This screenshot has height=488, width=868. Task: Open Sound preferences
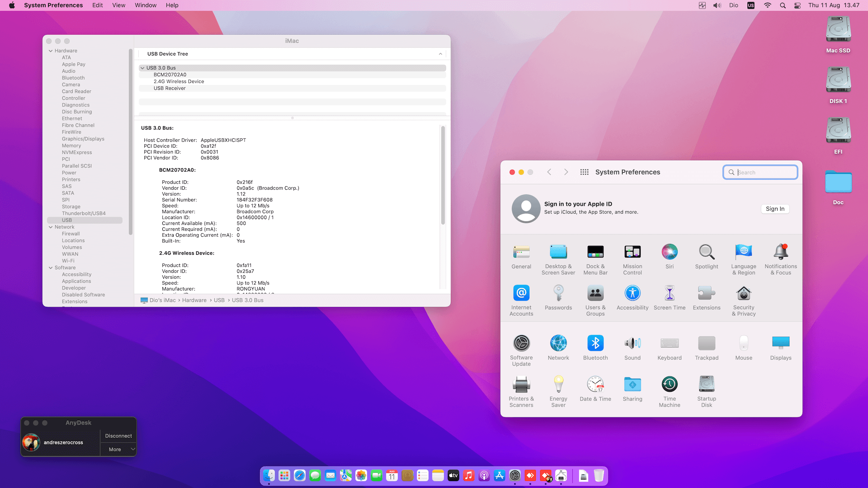click(x=632, y=348)
